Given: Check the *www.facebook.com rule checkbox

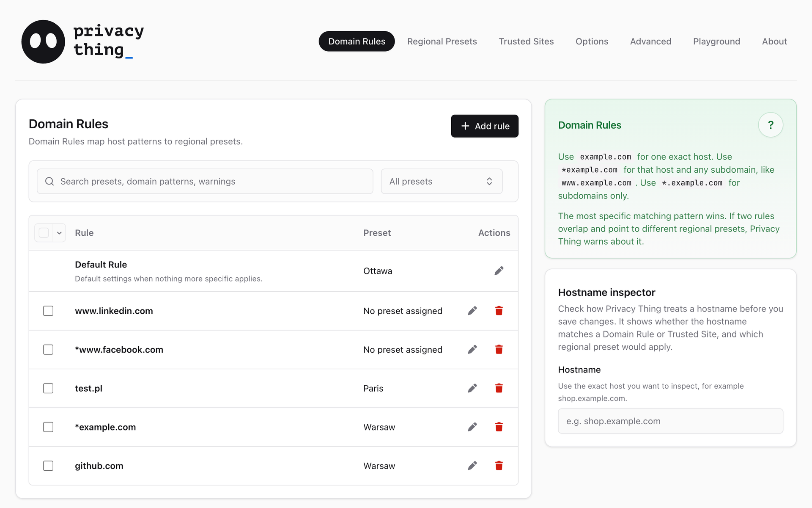Looking at the screenshot, I should pyautogui.click(x=48, y=350).
